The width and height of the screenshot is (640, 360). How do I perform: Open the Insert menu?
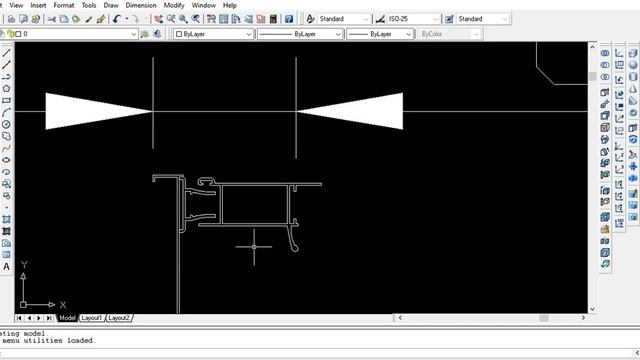click(x=38, y=5)
